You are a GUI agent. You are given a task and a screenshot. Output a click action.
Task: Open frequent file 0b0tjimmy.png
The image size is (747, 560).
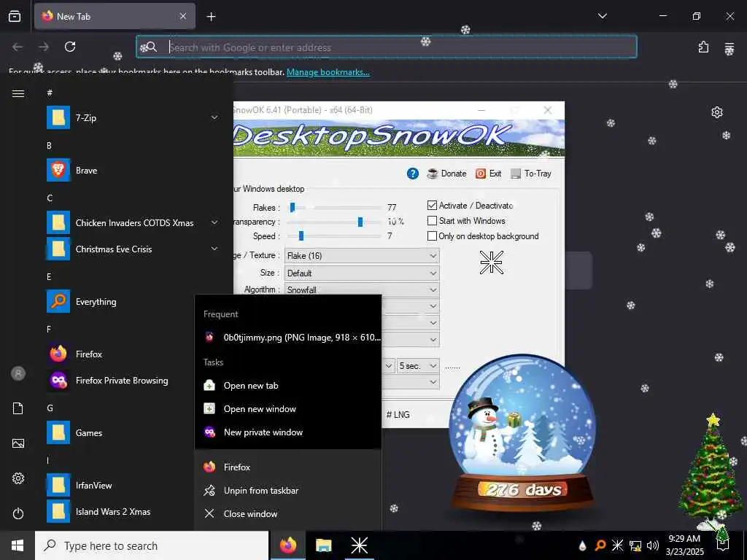(288, 337)
